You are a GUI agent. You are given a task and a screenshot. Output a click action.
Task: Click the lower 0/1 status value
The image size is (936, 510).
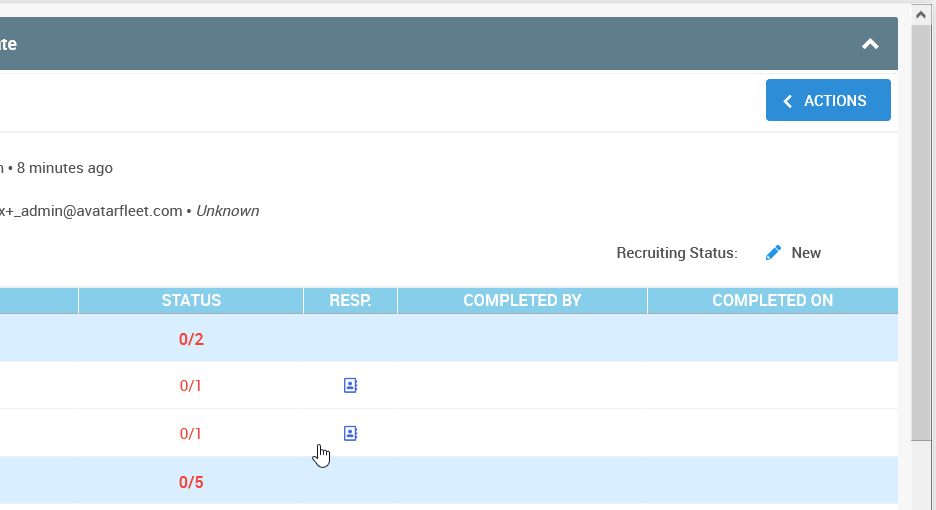click(191, 433)
